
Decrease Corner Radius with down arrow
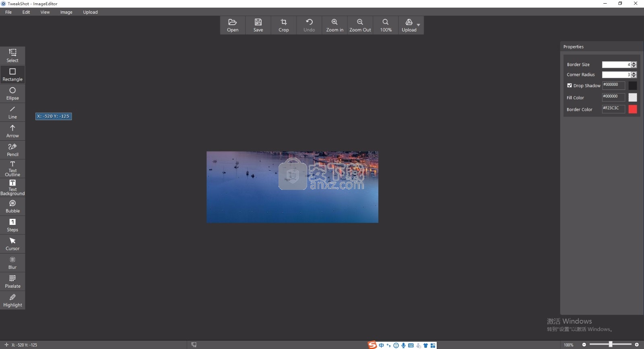tap(634, 76)
